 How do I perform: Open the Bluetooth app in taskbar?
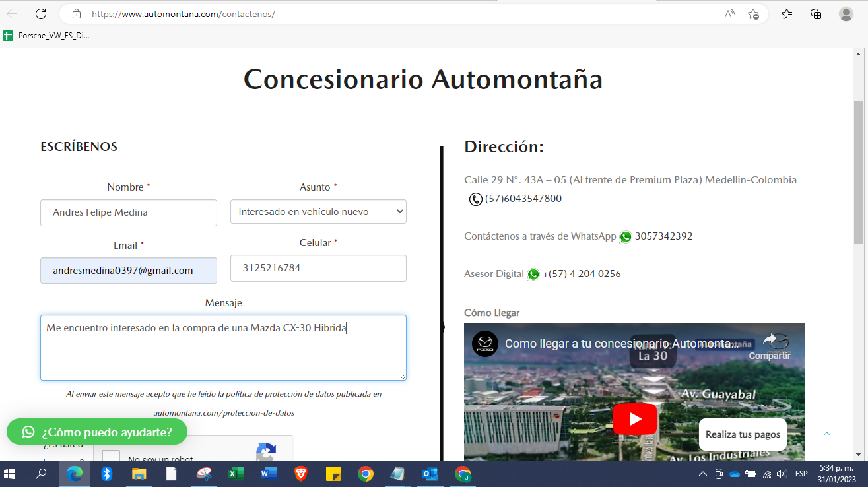[x=107, y=474]
